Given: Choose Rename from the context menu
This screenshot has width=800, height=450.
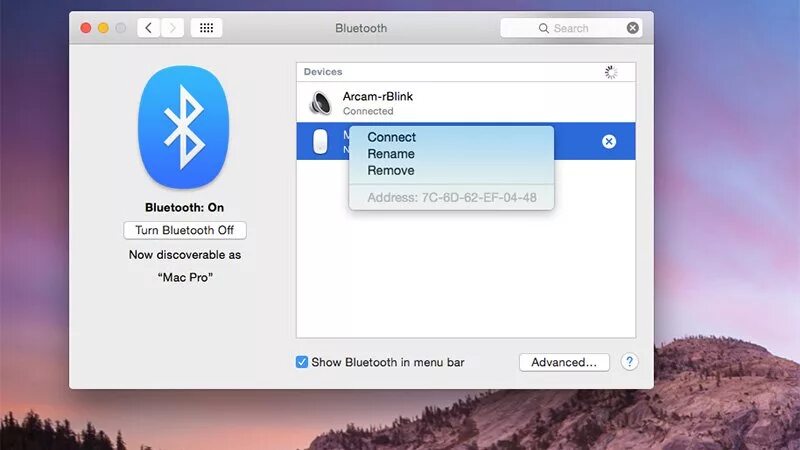Looking at the screenshot, I should pyautogui.click(x=391, y=154).
